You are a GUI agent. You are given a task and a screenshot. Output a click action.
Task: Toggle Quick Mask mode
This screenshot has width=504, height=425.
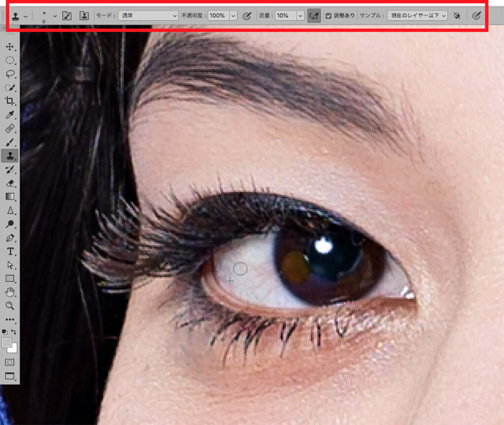(9, 362)
